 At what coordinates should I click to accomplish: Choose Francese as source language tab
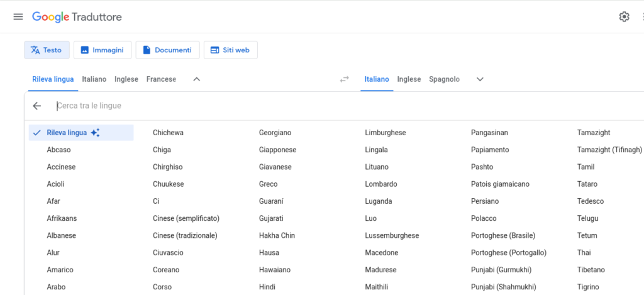coord(161,79)
